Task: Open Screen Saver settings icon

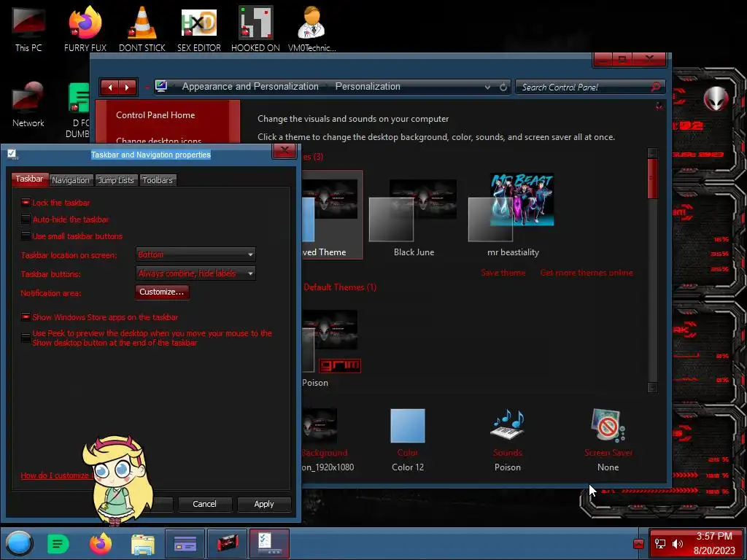Action: pyautogui.click(x=608, y=424)
